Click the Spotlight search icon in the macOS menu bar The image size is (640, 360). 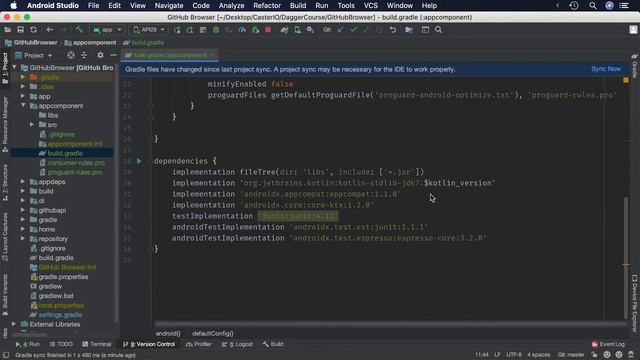593,6
